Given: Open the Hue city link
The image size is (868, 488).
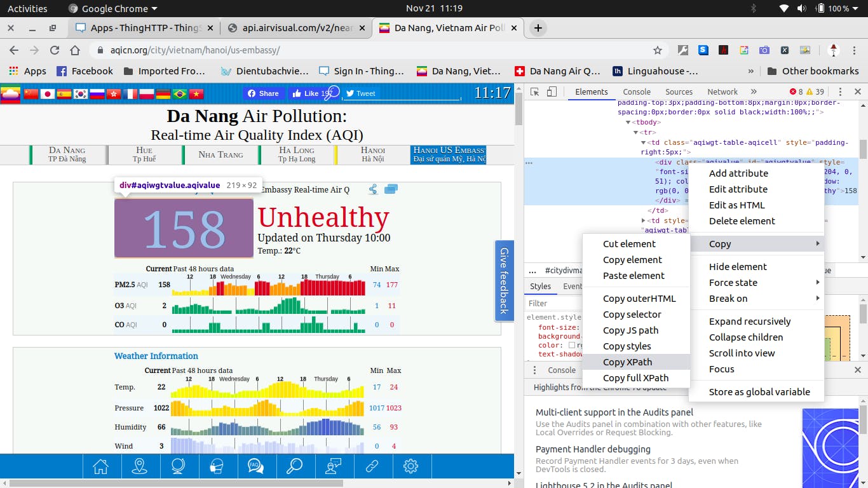Looking at the screenshot, I should coord(144,154).
